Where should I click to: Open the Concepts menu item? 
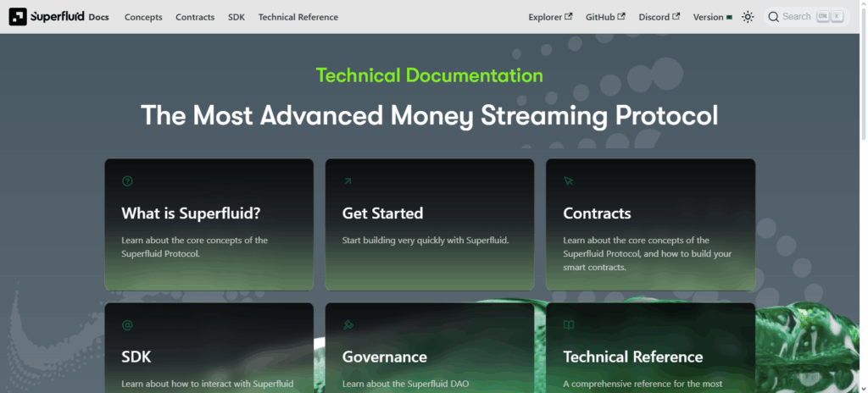click(143, 17)
